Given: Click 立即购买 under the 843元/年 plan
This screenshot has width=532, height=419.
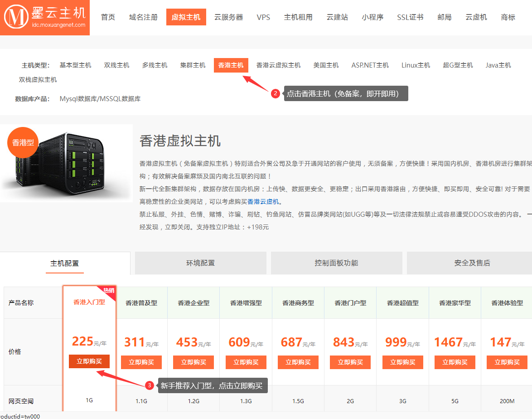Looking at the screenshot, I should (350, 362).
